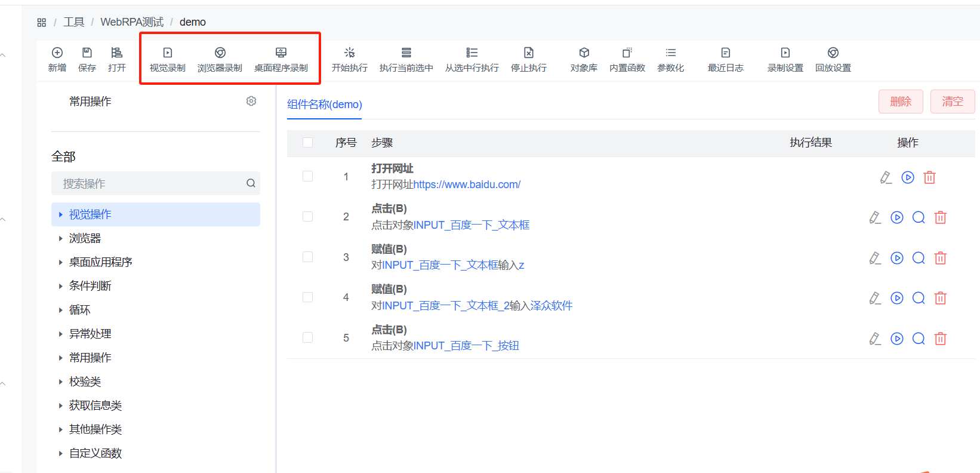Open the object library (对象库)

click(x=584, y=59)
